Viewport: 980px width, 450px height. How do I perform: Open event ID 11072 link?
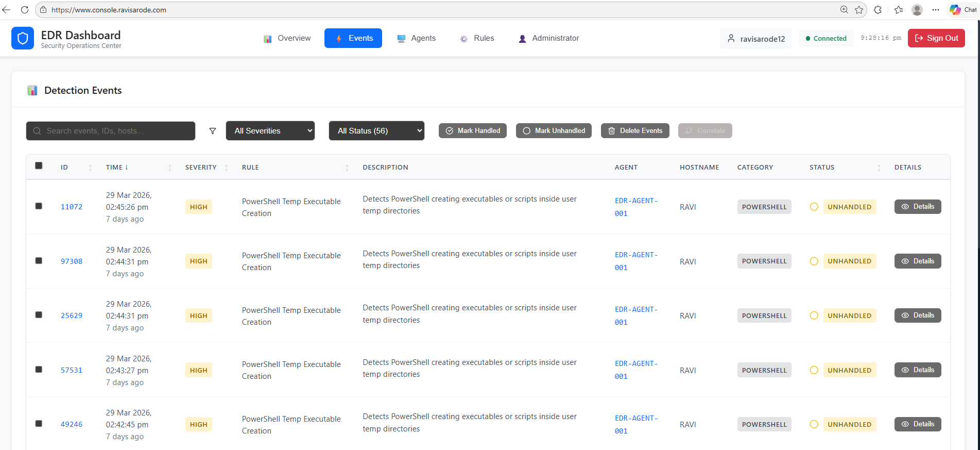click(x=72, y=207)
